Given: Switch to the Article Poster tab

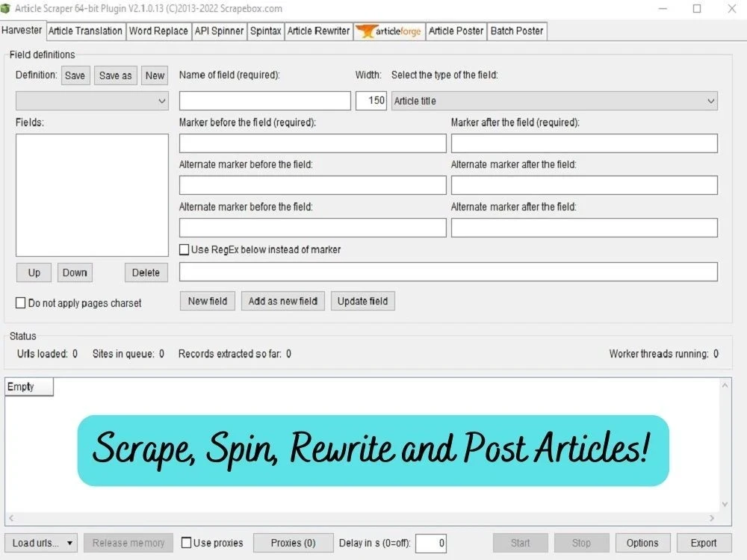Looking at the screenshot, I should click(456, 31).
